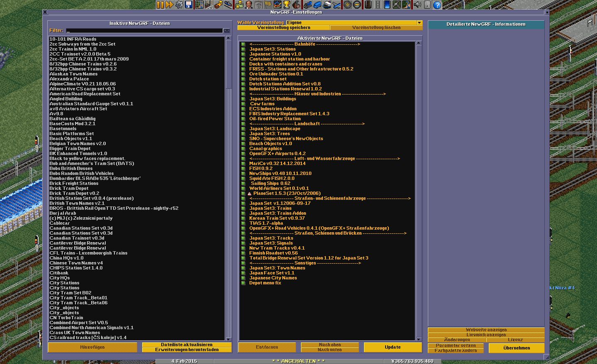Open the save game floppy disk menu
This screenshot has height=364, width=597.
189,5
